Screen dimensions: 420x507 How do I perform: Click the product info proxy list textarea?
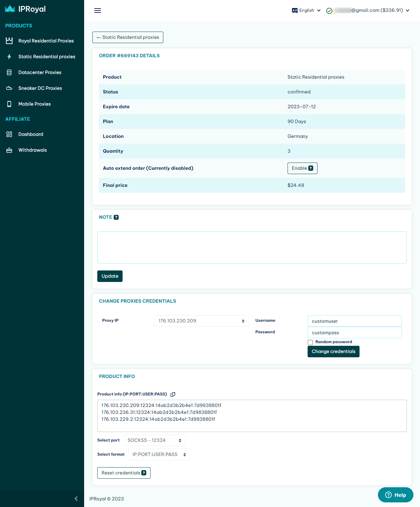pos(252,416)
